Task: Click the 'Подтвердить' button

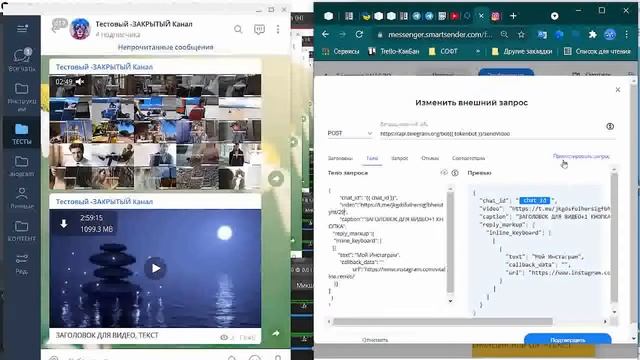Action: (x=567, y=340)
